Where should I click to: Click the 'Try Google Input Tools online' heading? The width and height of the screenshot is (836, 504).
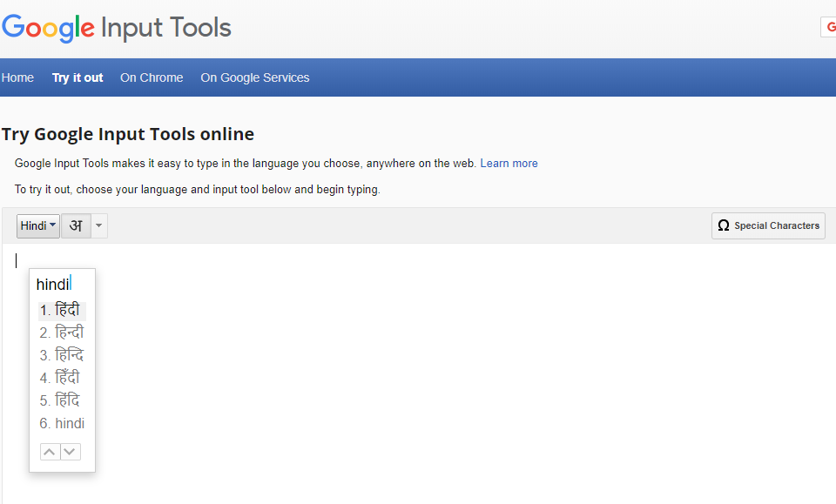128,134
